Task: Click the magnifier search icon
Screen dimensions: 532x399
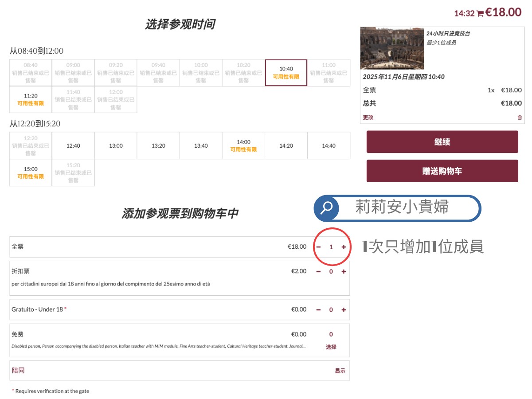Action: pyautogui.click(x=327, y=208)
